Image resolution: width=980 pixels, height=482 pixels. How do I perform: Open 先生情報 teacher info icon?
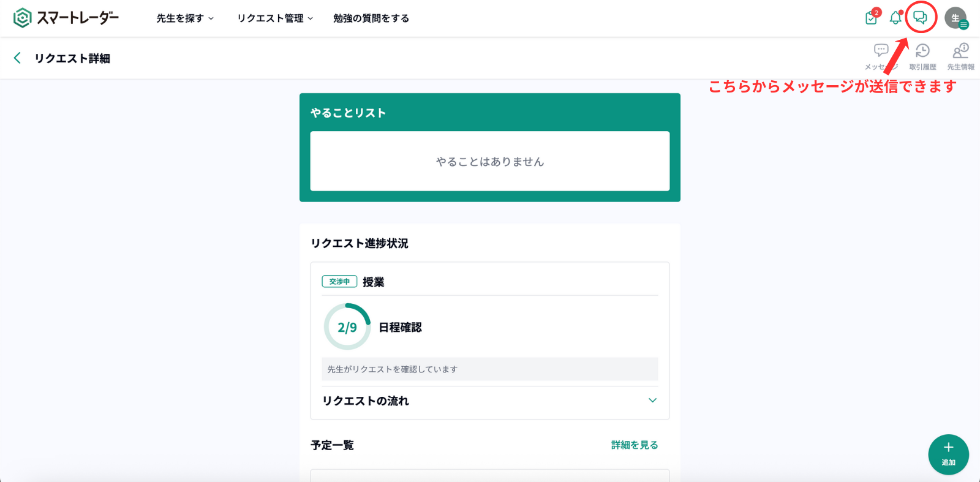point(960,51)
